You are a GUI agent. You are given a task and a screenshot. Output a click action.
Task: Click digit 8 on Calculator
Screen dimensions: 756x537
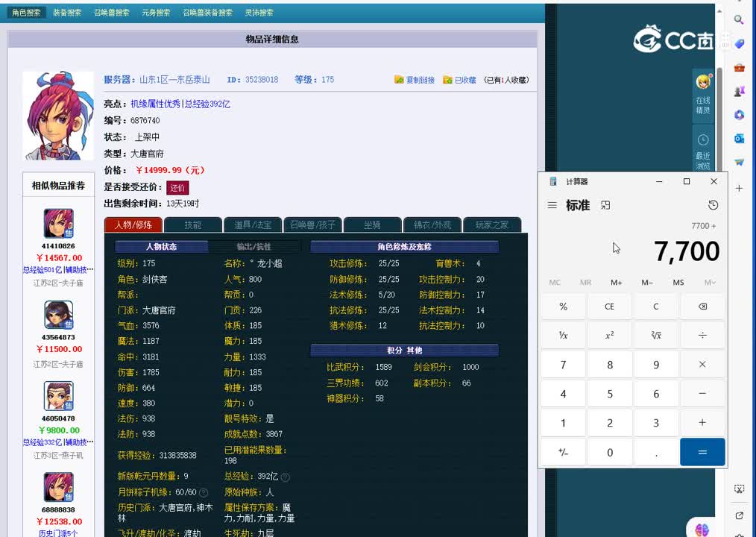[x=609, y=364]
